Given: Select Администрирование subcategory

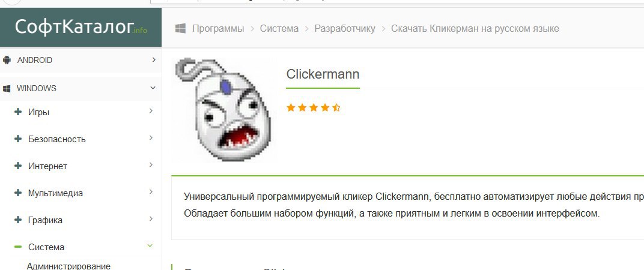Looking at the screenshot, I should coord(68,266).
